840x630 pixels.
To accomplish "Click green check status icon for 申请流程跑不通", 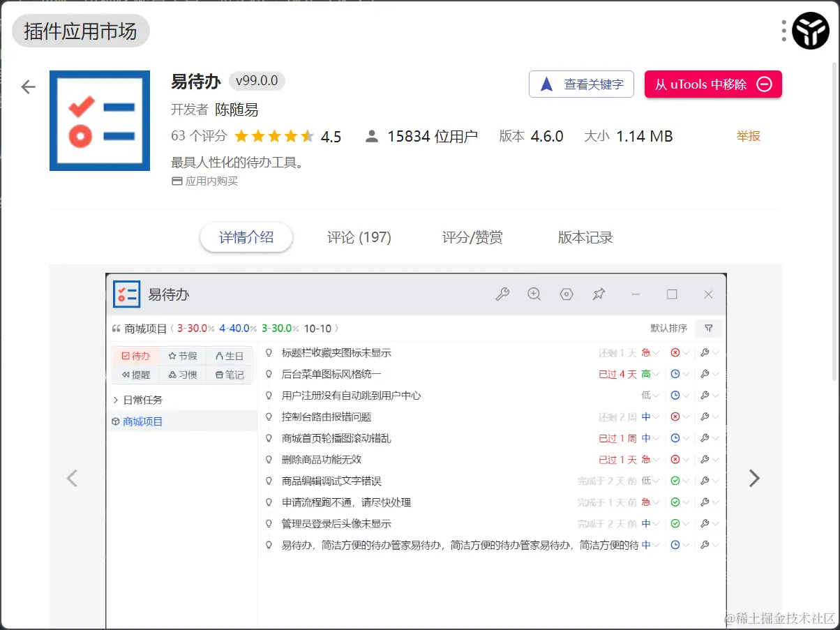I will point(675,502).
